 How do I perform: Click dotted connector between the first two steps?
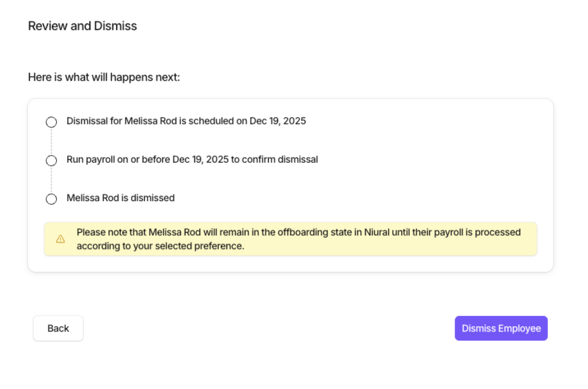(51, 141)
